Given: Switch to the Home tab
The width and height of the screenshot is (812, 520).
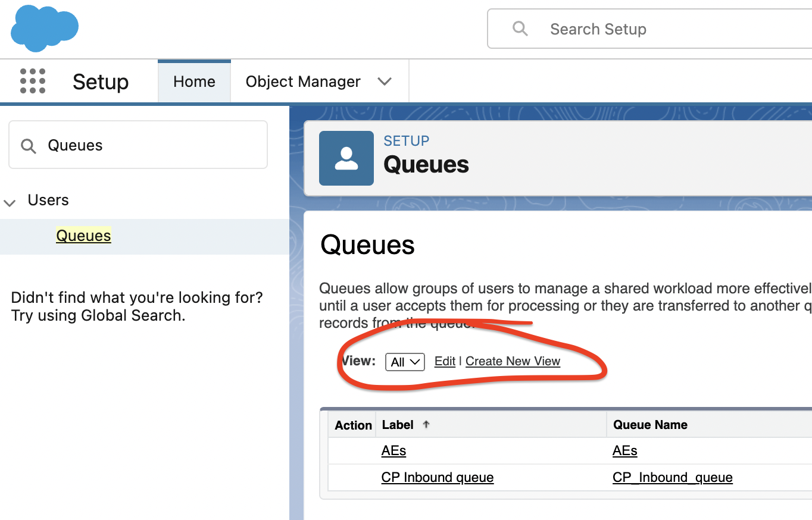Looking at the screenshot, I should pos(194,81).
